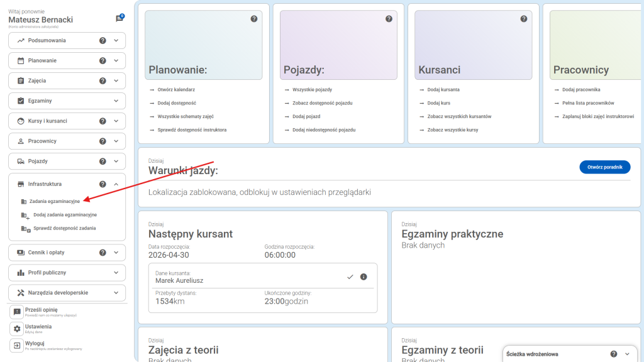Click the help icon in Planowanie card
Image resolution: width=644 pixels, height=362 pixels.
pos(254,19)
